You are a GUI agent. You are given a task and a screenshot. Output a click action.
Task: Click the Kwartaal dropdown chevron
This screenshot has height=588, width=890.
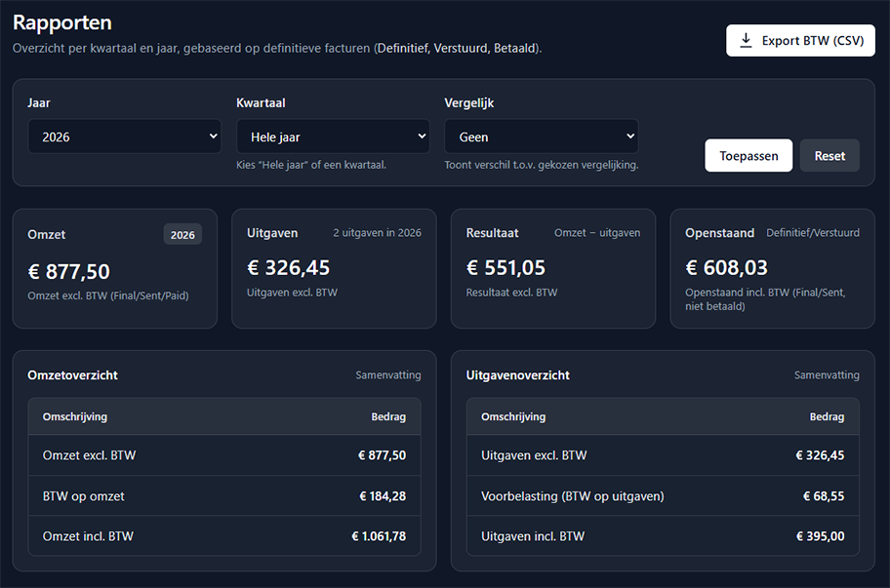[421, 137]
